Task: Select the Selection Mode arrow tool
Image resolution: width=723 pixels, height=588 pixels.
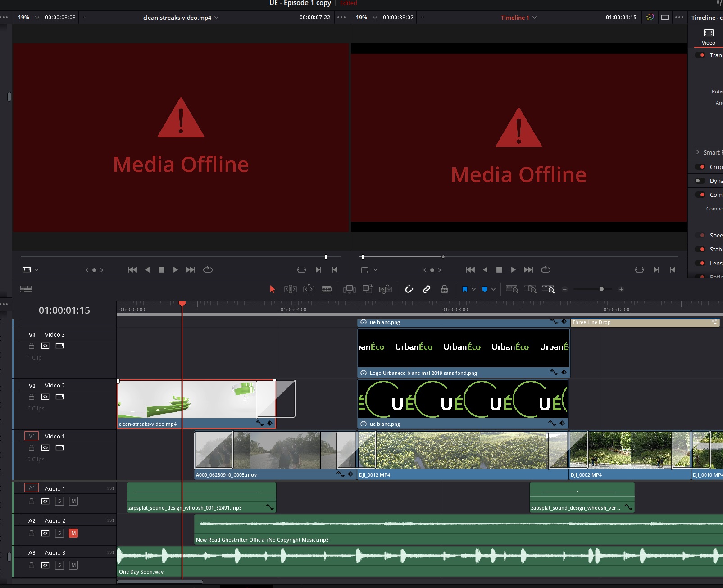Action: pos(272,289)
